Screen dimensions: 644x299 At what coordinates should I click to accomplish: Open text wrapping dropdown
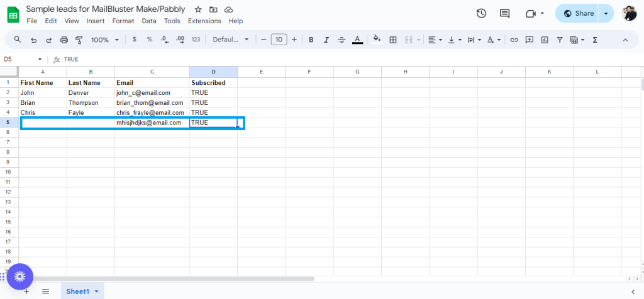[474, 40]
